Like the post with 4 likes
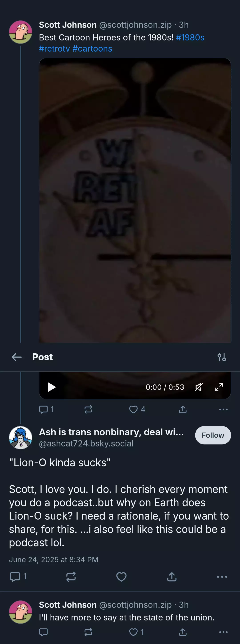240x644 pixels. click(137, 409)
